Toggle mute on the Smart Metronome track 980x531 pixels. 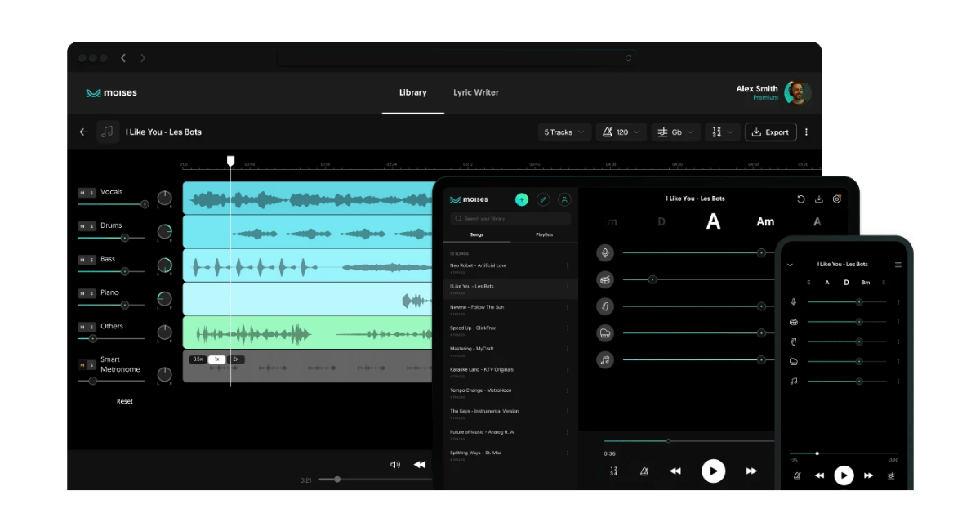tap(82, 365)
